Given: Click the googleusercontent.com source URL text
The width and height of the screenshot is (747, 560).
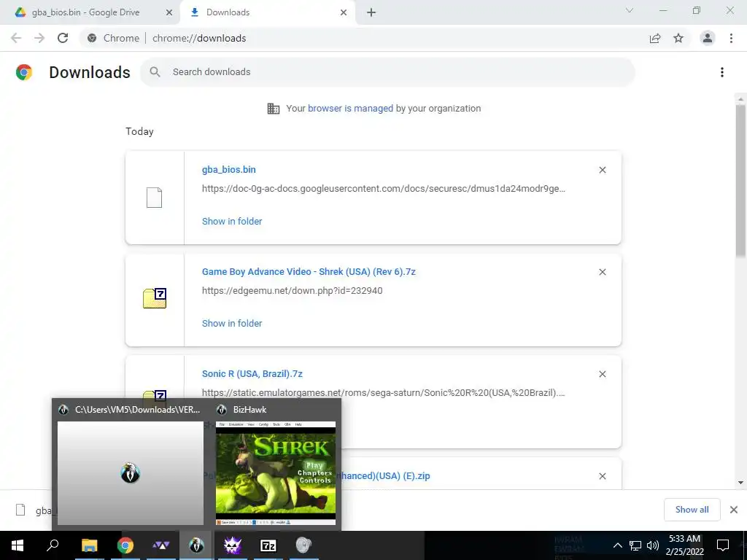Looking at the screenshot, I should pos(384,189).
